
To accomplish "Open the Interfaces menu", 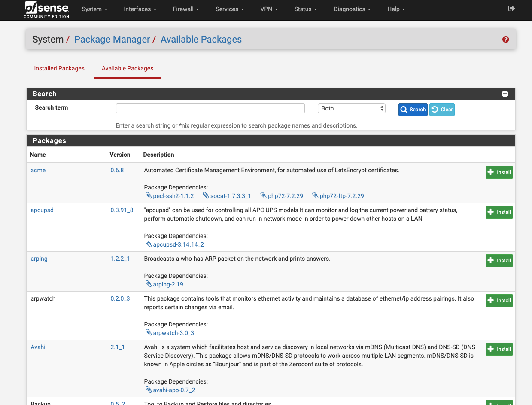I will click(x=140, y=9).
